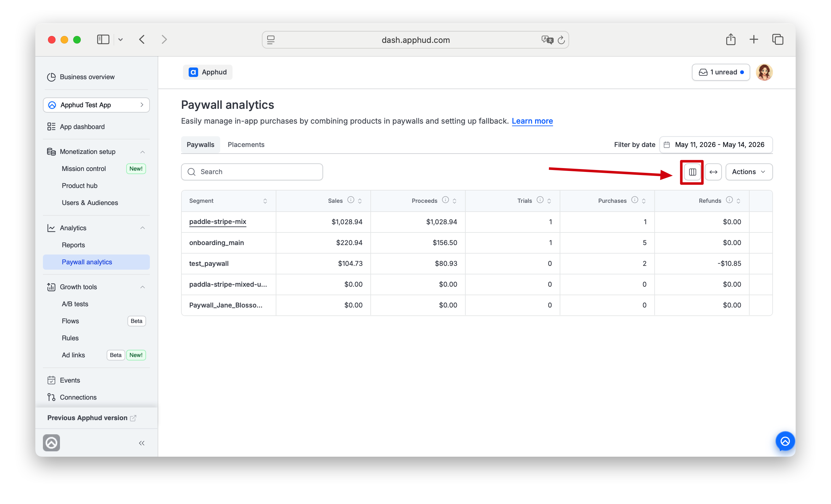Select Paywall analytics sidebar item
This screenshot has width=831, height=504.
pos(97,262)
